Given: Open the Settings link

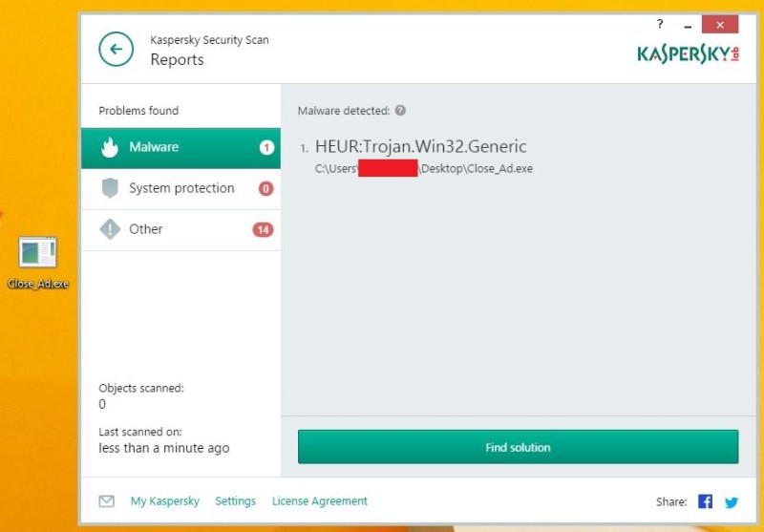Looking at the screenshot, I should (x=235, y=500).
